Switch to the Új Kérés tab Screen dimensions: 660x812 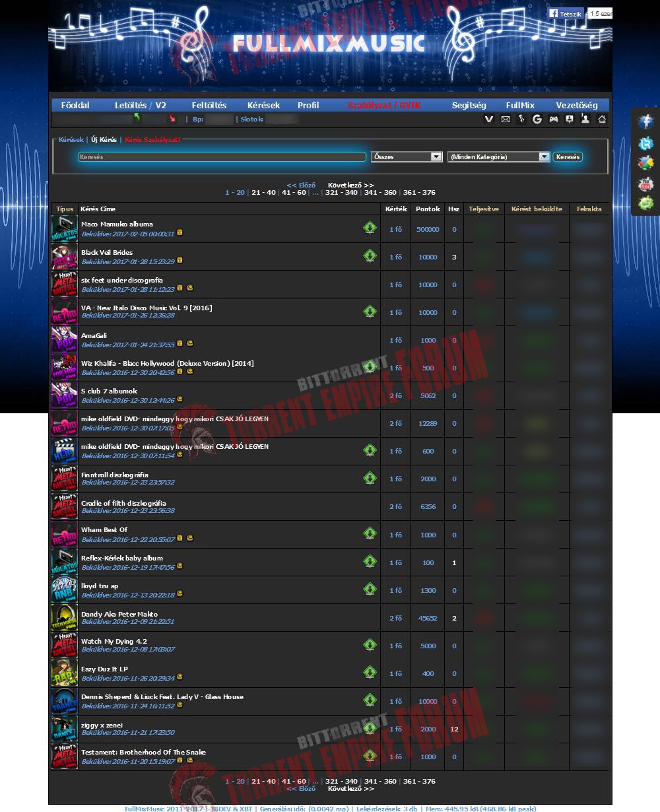[104, 139]
